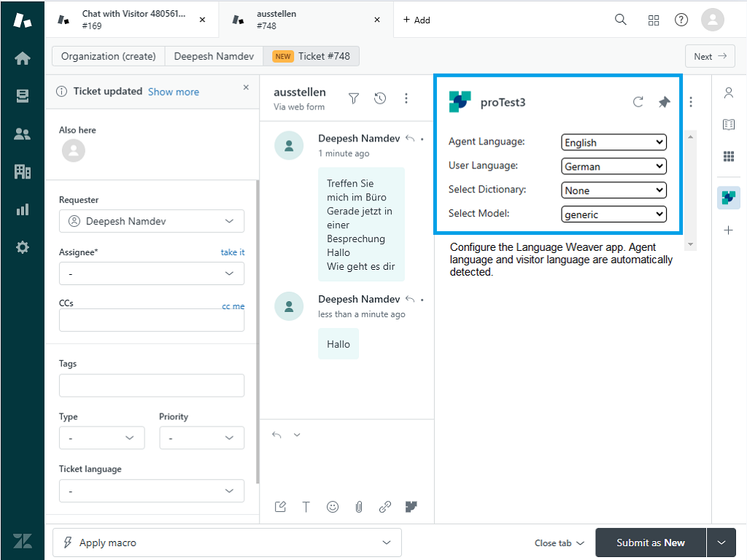Add a new tab
The image size is (747, 560).
[x=417, y=20]
